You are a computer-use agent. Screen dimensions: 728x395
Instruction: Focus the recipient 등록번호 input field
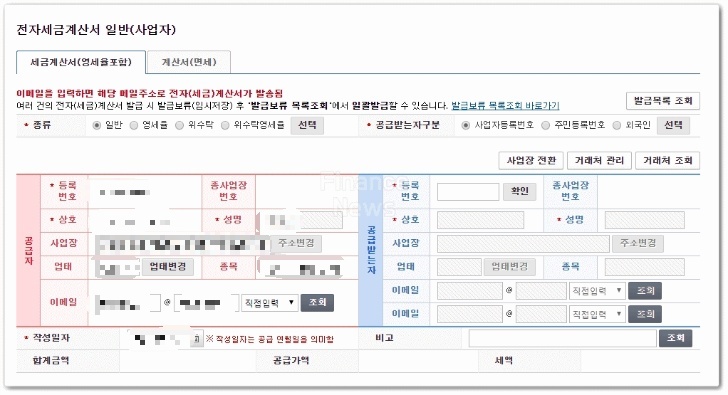pyautogui.click(x=468, y=191)
